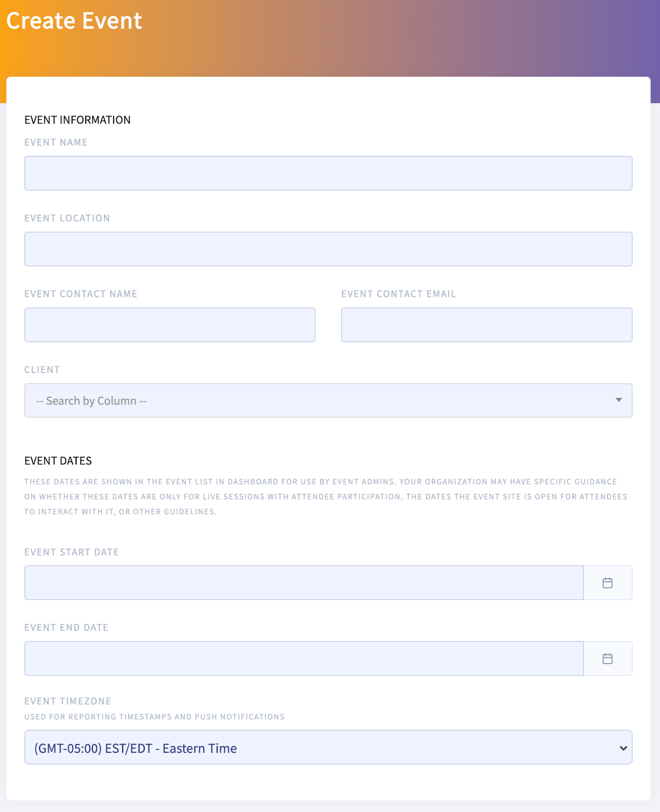Click the 'Event Location' field label
Screen dimensions: 660x812
(x=67, y=218)
